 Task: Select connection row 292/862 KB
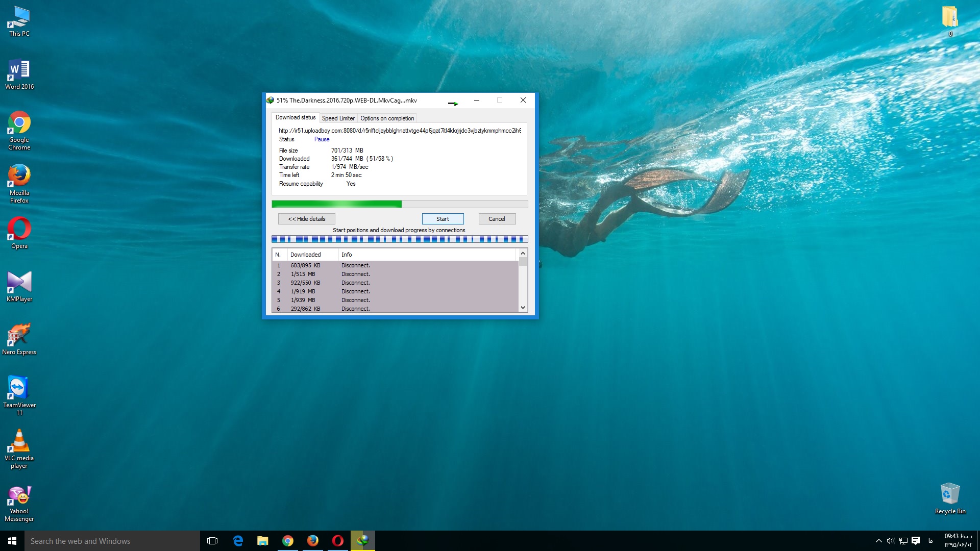click(x=396, y=309)
